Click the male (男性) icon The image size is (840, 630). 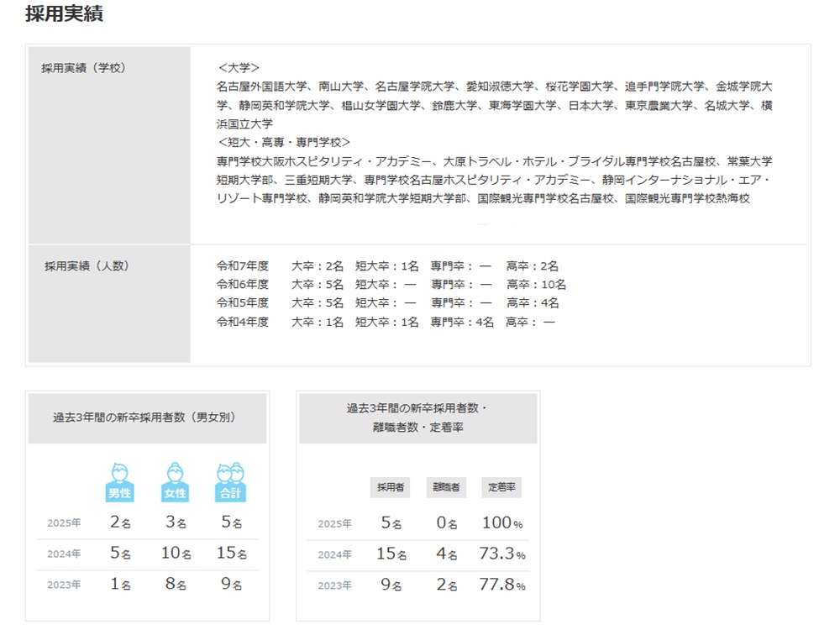click(x=120, y=482)
